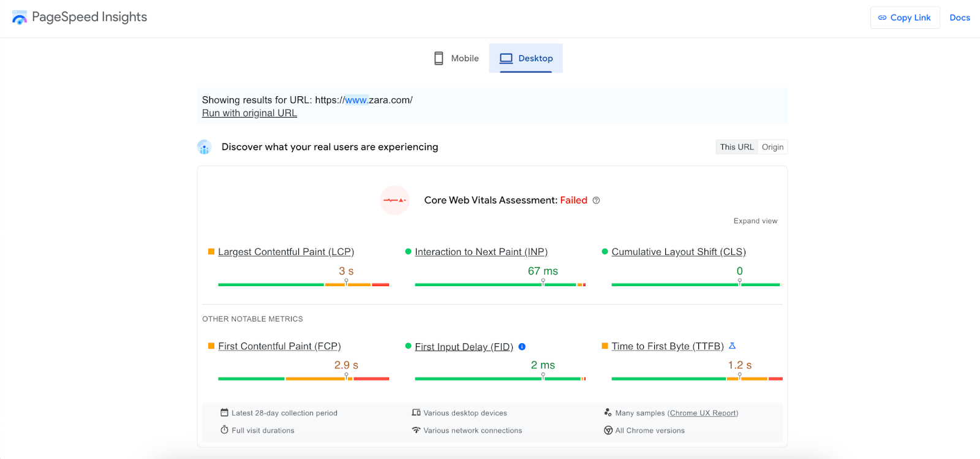The height and width of the screenshot is (459, 980).
Task: Click the calendar icon for collection period
Action: click(224, 412)
